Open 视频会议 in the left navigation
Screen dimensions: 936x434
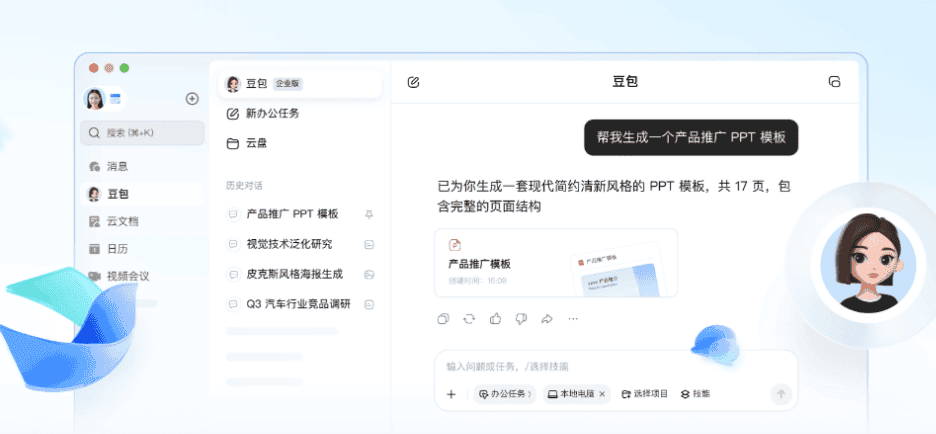[x=143, y=276]
